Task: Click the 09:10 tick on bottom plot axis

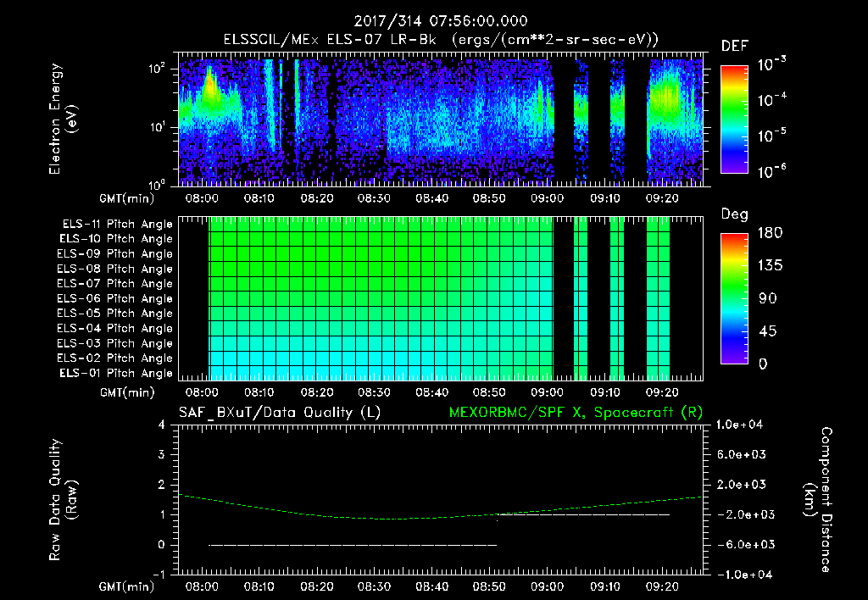Action: [x=604, y=586]
